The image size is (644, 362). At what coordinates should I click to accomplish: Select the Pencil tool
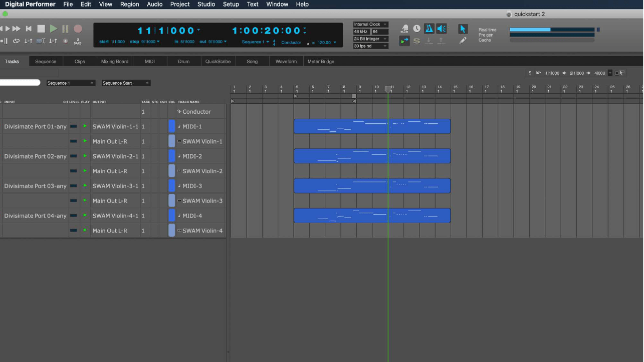463,41
